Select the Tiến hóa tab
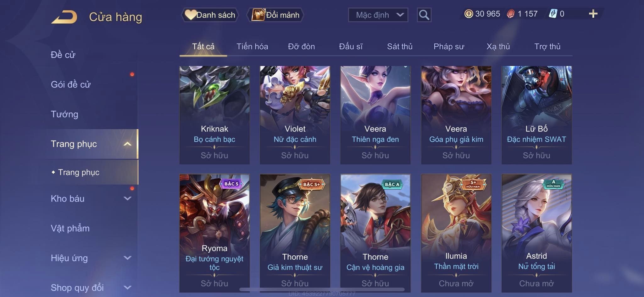 (252, 46)
